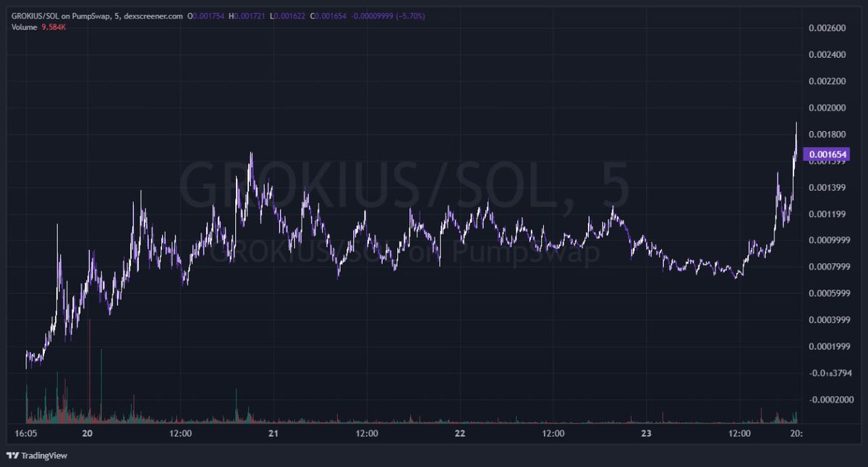Viewport: 868px width, 467px height.
Task: Click the date label 21 on time axis
Action: (273, 434)
